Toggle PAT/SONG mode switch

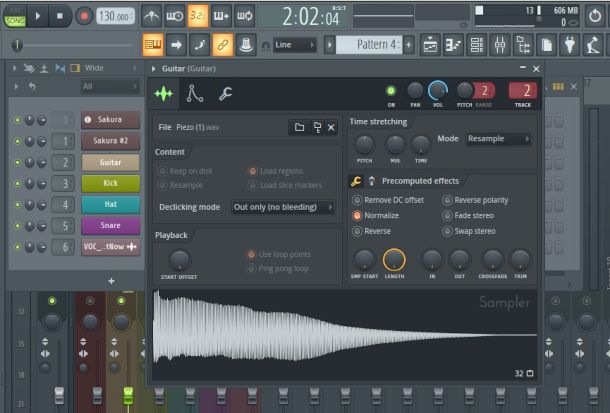click(x=15, y=16)
